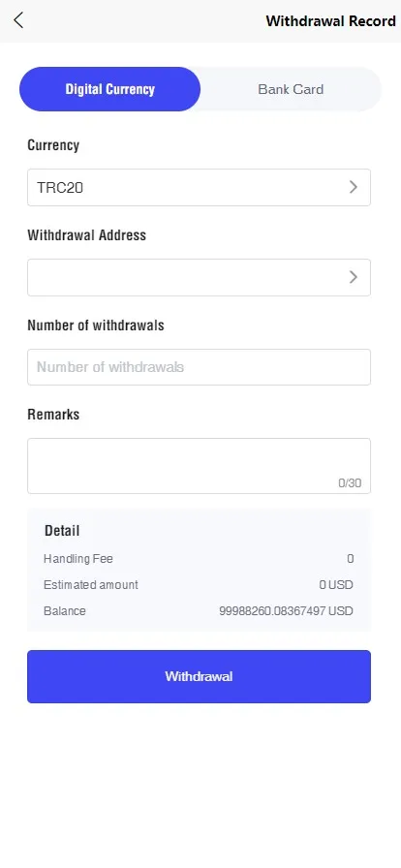Viewport: 401px width, 868px height.
Task: Click the 0/30 character counter
Action: pyautogui.click(x=350, y=483)
